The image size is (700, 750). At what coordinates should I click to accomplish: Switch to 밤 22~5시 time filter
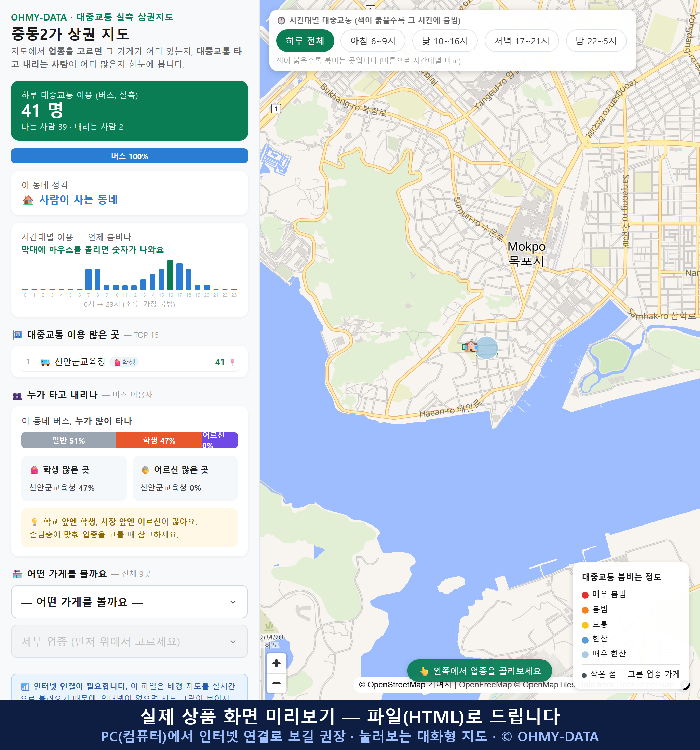coord(596,41)
